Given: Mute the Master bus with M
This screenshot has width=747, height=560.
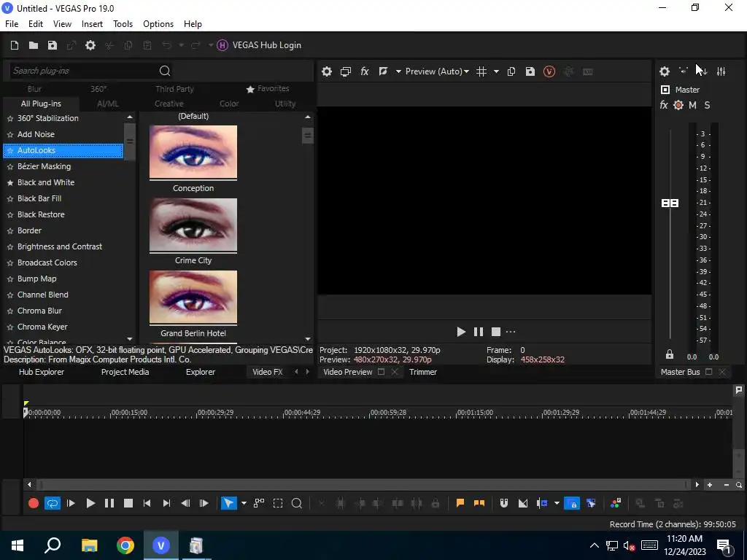Looking at the screenshot, I should point(693,105).
